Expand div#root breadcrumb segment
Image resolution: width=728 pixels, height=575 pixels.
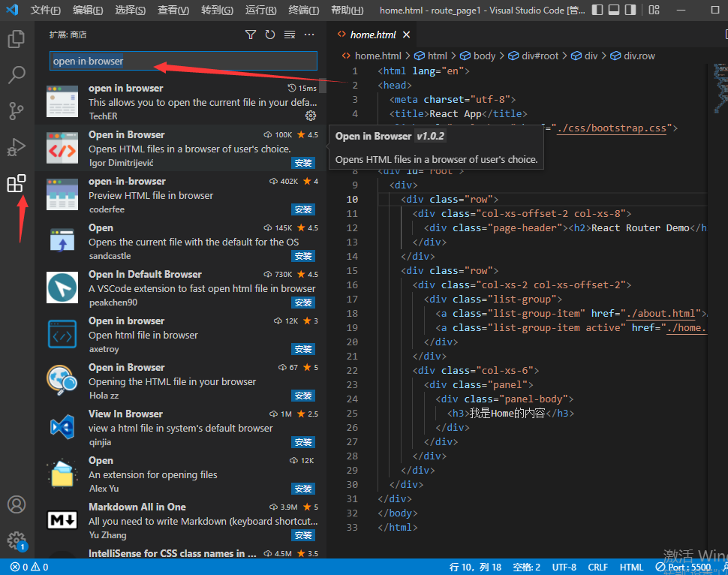tap(540, 56)
